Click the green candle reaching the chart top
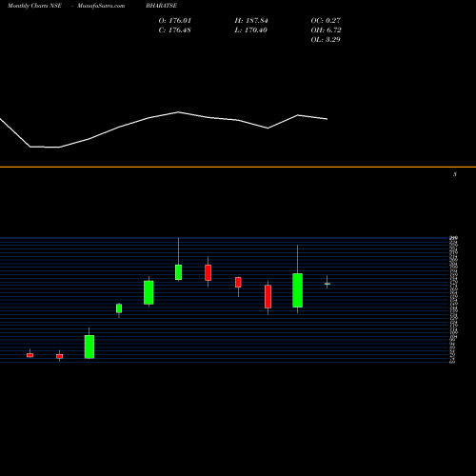Screen dimensions: 476x476 (x=178, y=272)
